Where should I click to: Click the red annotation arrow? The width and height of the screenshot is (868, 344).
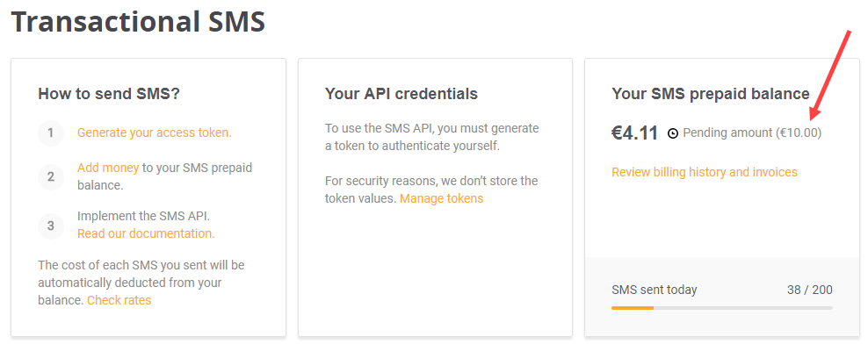(x=829, y=75)
